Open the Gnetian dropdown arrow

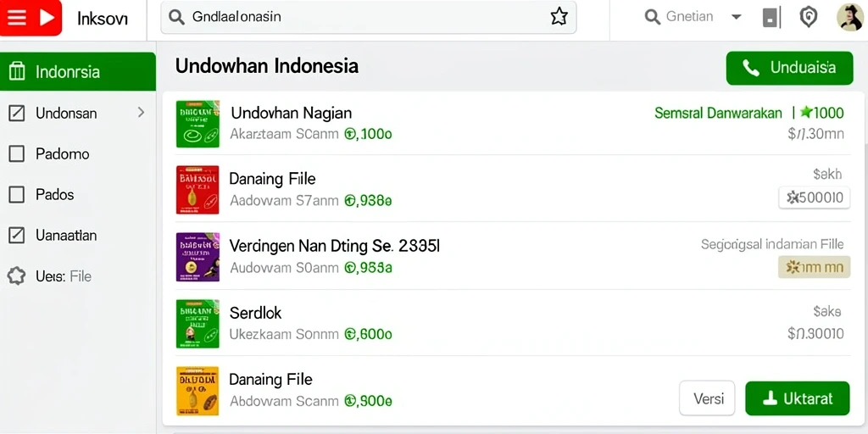click(x=737, y=17)
